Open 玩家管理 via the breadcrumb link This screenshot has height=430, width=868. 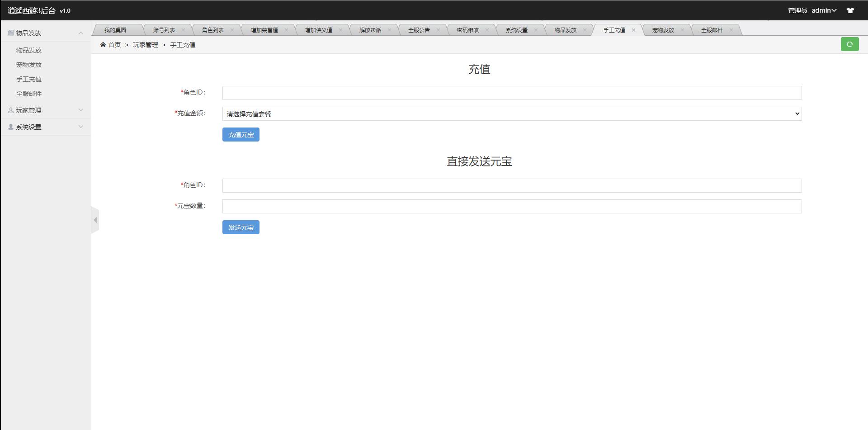145,45
